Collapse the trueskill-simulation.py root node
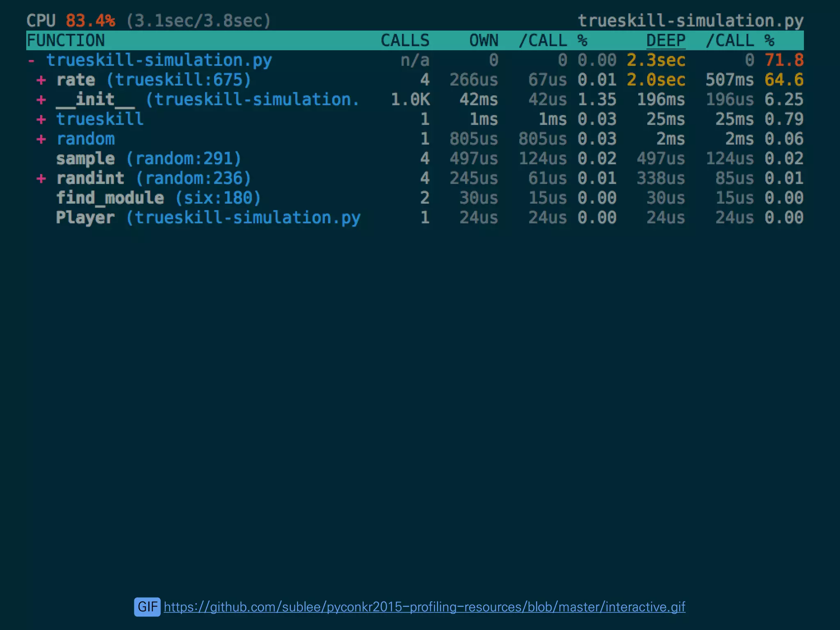 click(x=31, y=61)
